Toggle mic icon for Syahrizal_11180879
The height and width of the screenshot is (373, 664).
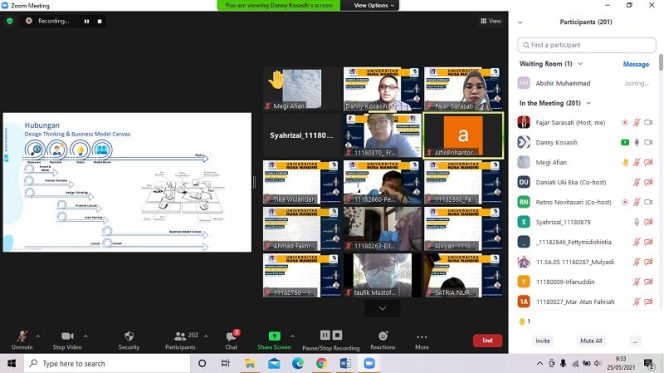(636, 222)
